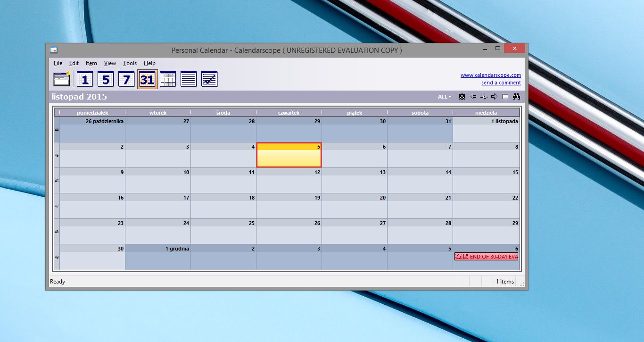Jump to today with center icon
644x342 pixels.
coord(484,97)
